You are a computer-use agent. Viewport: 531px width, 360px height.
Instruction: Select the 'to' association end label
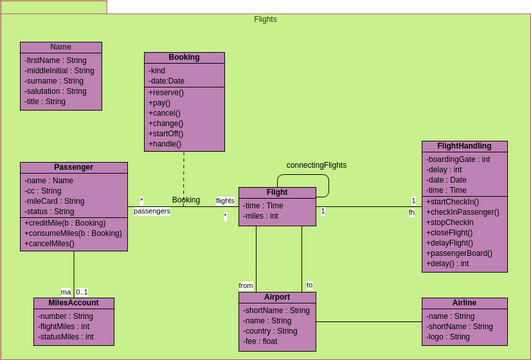(x=309, y=285)
